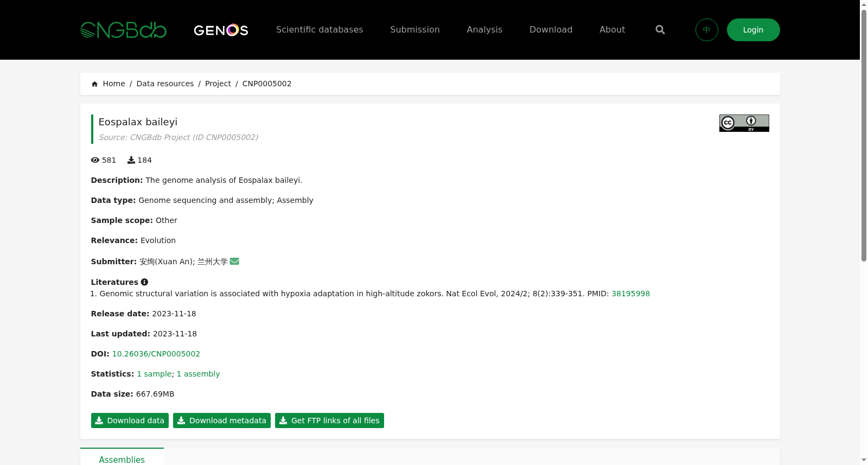Image resolution: width=868 pixels, height=465 pixels.
Task: Click the Eospalax baileyi title
Action: pos(138,122)
